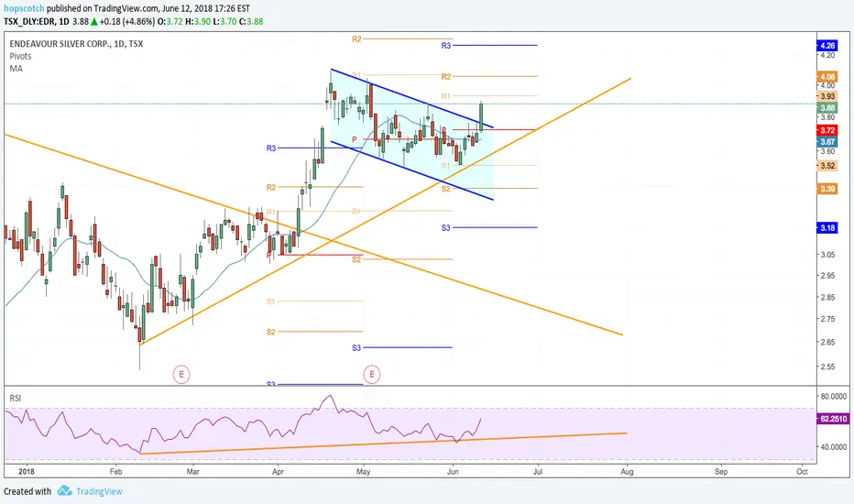Click the ENDEAVOUR SILVER CORP. chart title

[x=76, y=44]
